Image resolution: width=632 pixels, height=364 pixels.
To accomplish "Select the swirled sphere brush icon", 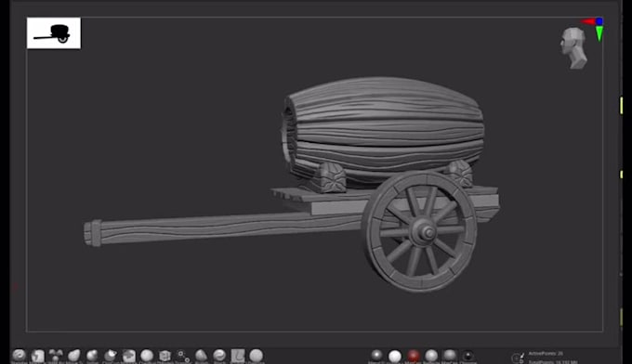I will 219,356.
